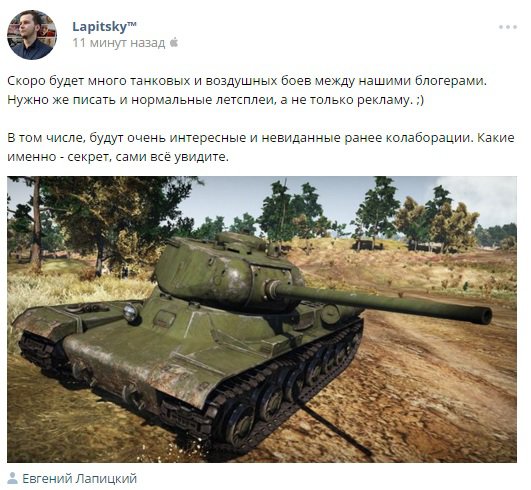Open Lapitsky's round profile avatar
531x490 pixels.
[x=32, y=35]
